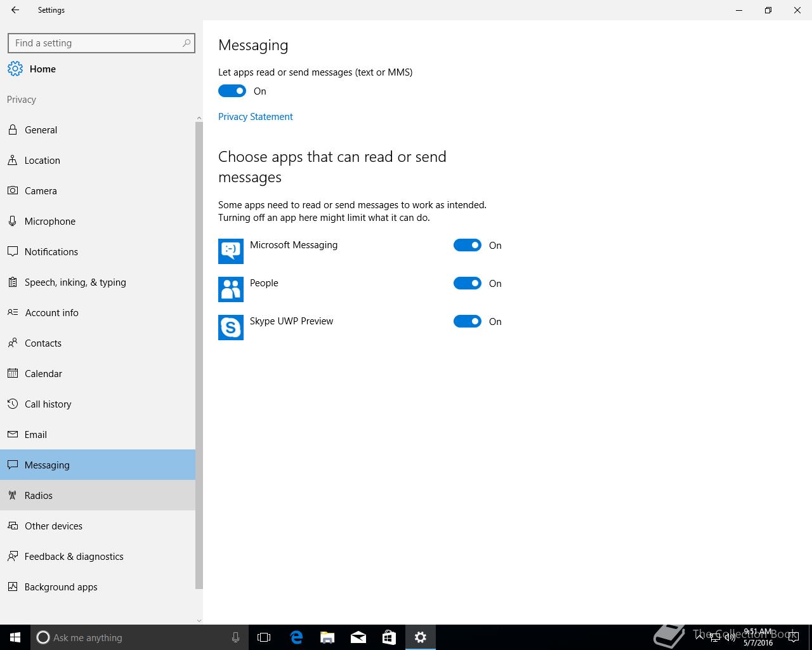Click the Feedback & diagnostics icon

point(13,556)
